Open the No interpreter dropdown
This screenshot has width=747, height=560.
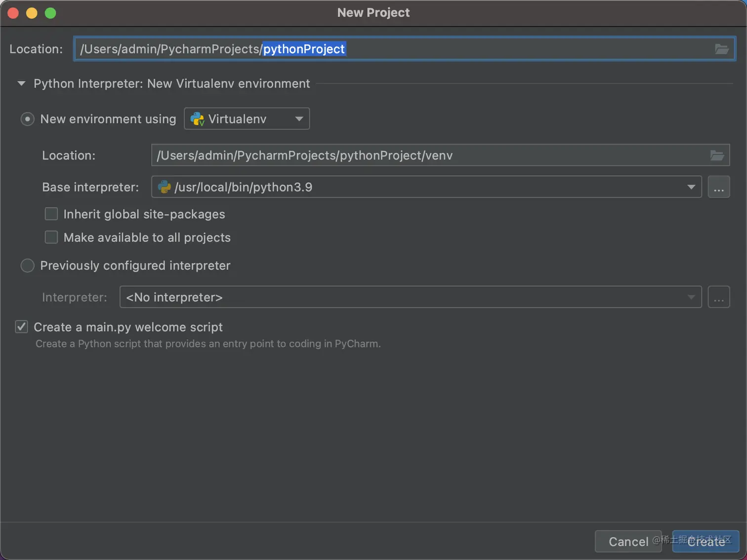tap(410, 297)
